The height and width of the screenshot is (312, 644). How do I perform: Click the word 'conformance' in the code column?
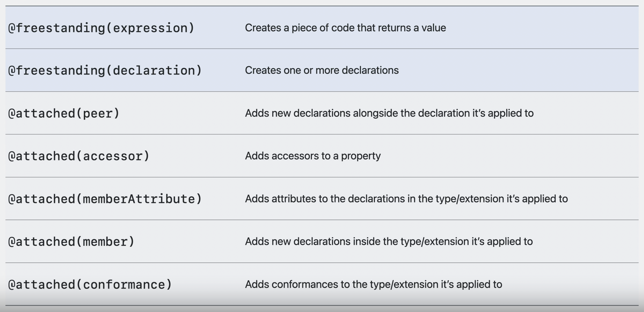click(x=124, y=284)
